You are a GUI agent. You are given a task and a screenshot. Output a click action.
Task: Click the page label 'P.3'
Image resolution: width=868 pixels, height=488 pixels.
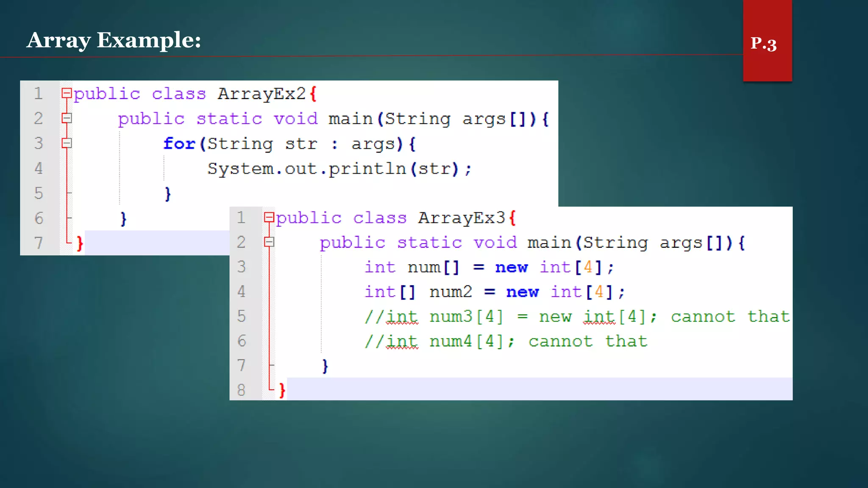point(763,43)
